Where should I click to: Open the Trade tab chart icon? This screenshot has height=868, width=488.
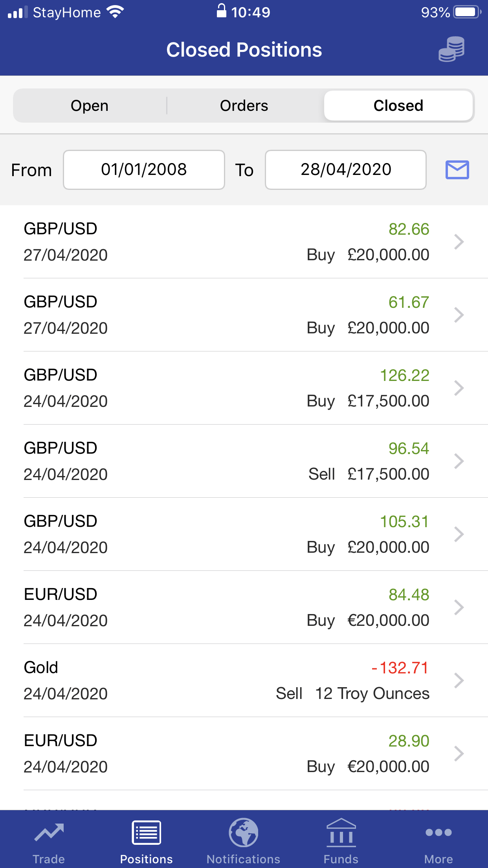point(49,832)
